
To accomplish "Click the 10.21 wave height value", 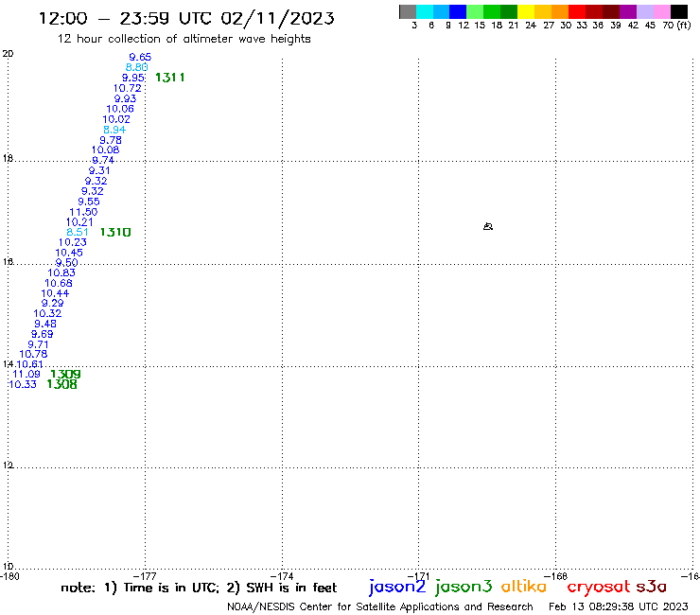I will pyautogui.click(x=79, y=222).
